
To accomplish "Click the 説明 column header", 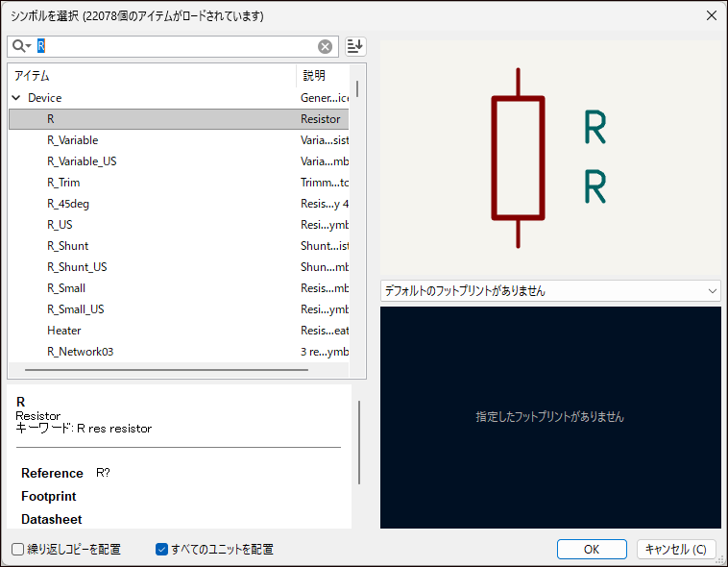I will [x=323, y=75].
